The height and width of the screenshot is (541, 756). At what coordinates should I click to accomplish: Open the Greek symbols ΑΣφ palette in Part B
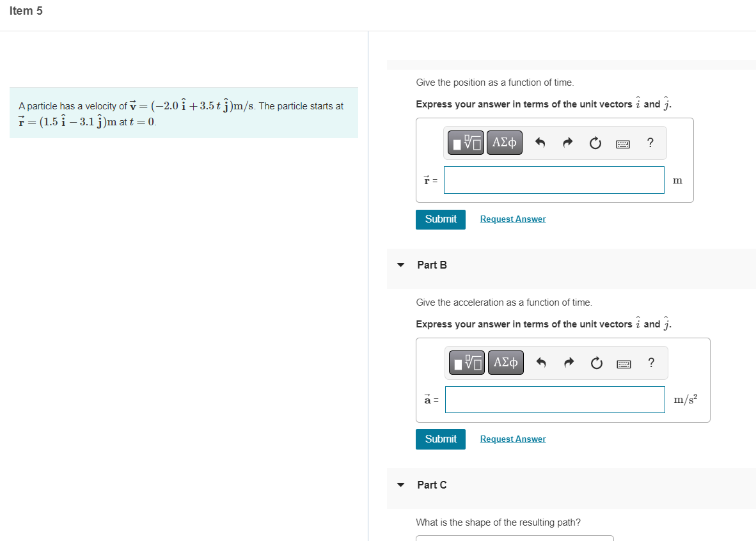(x=505, y=362)
